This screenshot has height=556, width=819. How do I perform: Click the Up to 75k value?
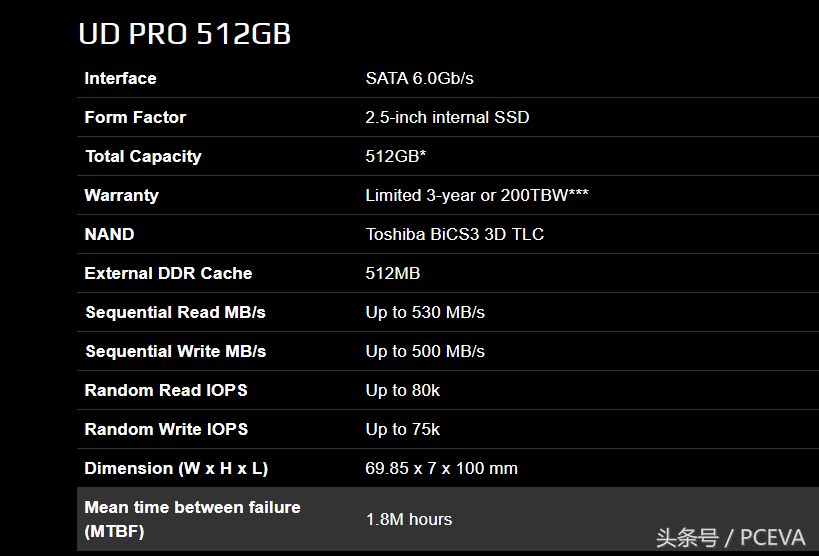(403, 430)
